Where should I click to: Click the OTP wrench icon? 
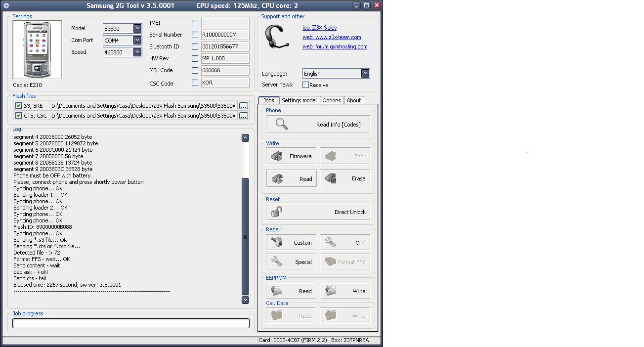[331, 242]
